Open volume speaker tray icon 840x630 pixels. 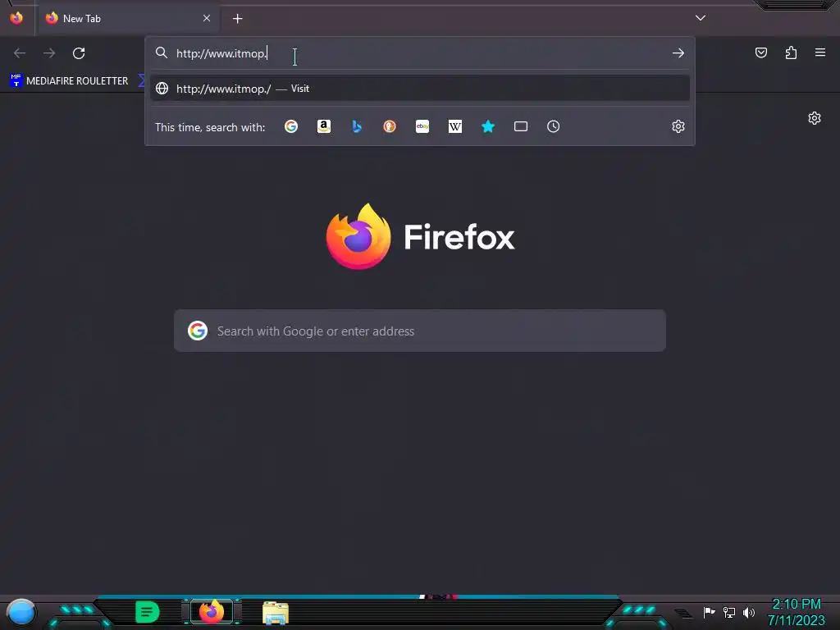749,612
